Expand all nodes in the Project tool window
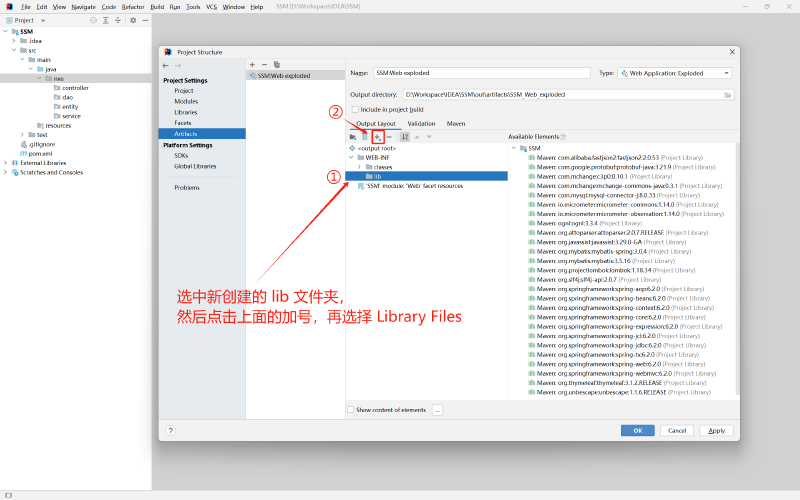This screenshot has width=800, height=500. (x=106, y=20)
